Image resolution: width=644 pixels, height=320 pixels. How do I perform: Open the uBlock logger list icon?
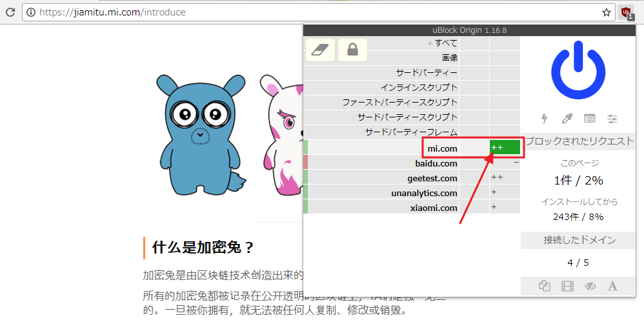coord(589,119)
